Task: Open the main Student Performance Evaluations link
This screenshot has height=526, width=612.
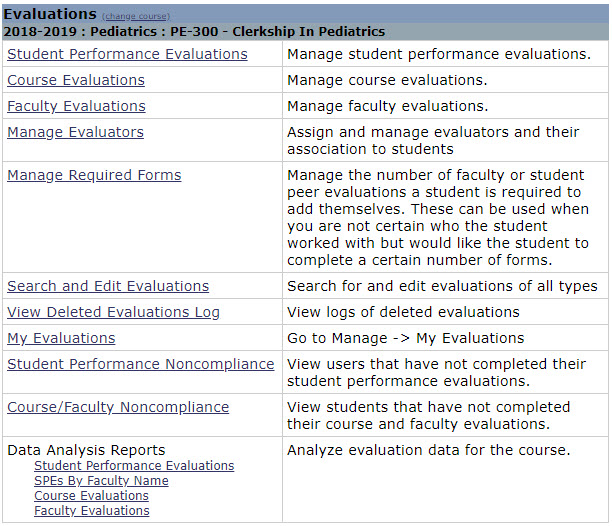Action: (x=127, y=54)
